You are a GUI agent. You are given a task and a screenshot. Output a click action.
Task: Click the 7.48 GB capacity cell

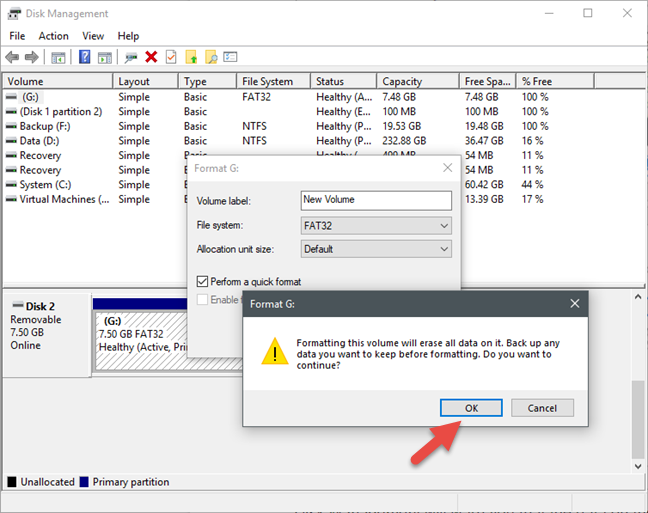tap(399, 97)
